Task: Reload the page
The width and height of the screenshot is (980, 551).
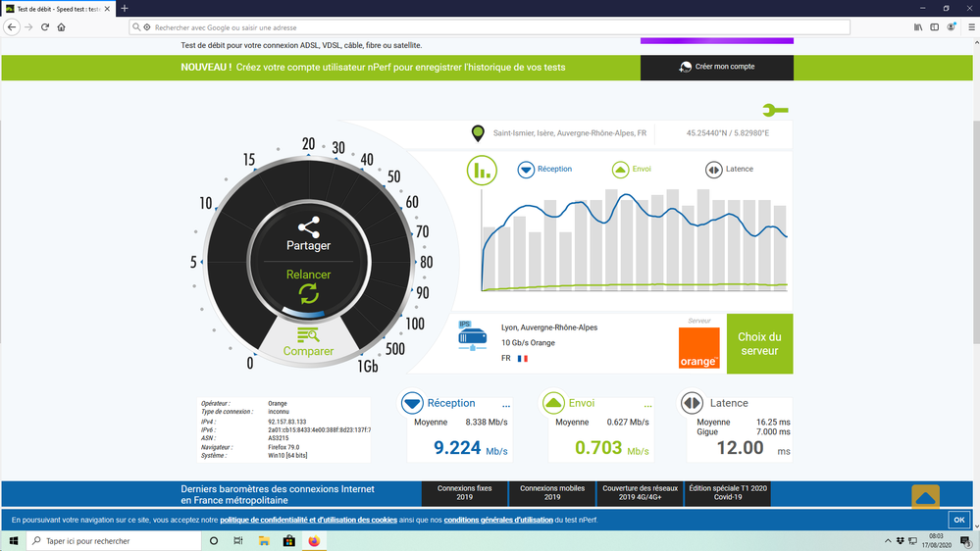Action: click(45, 27)
